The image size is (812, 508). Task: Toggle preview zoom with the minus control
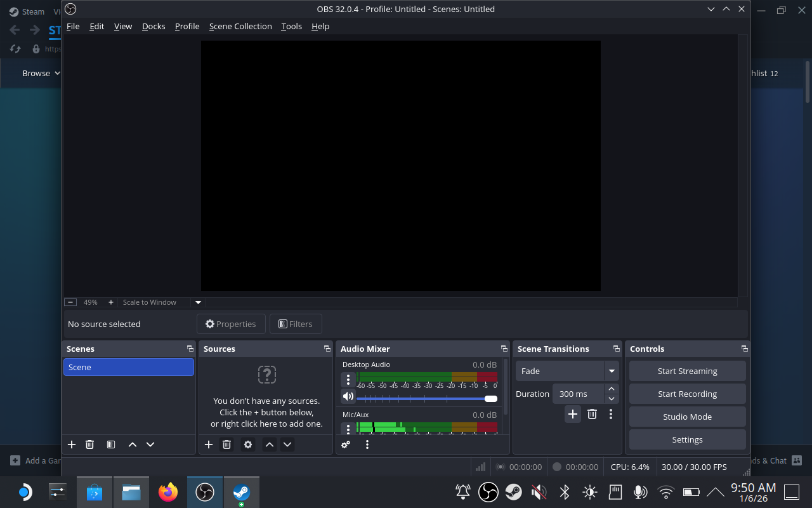click(70, 302)
